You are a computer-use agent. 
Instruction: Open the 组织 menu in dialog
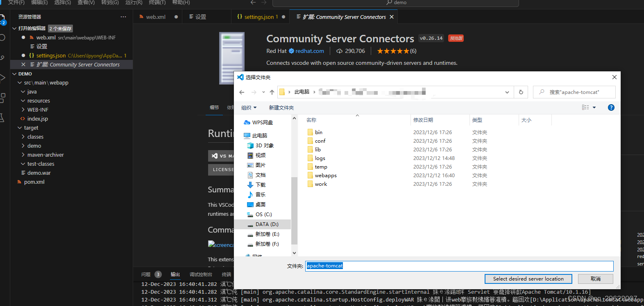tap(249, 108)
